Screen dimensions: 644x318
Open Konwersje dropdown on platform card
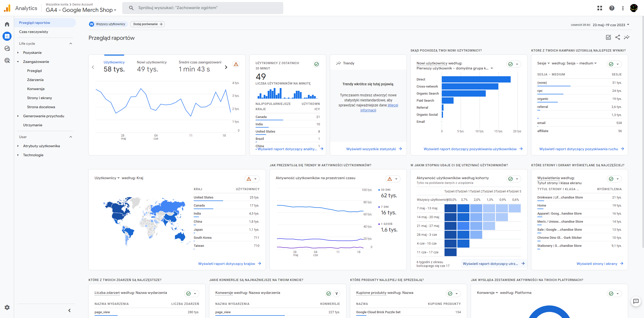[488, 293]
